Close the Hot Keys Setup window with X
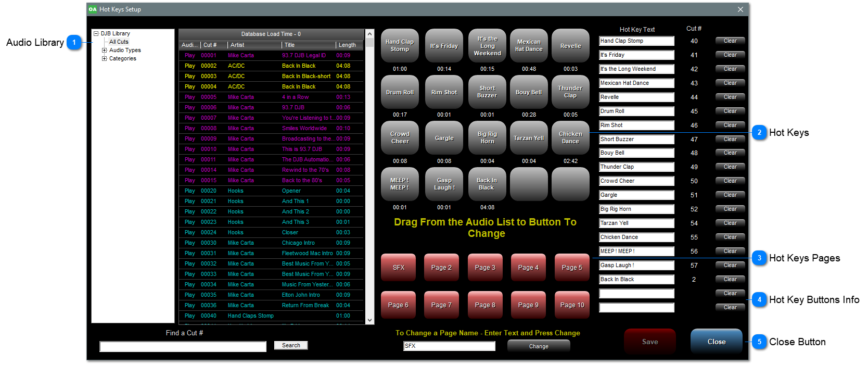This screenshot has height=365, width=868. coord(741,9)
